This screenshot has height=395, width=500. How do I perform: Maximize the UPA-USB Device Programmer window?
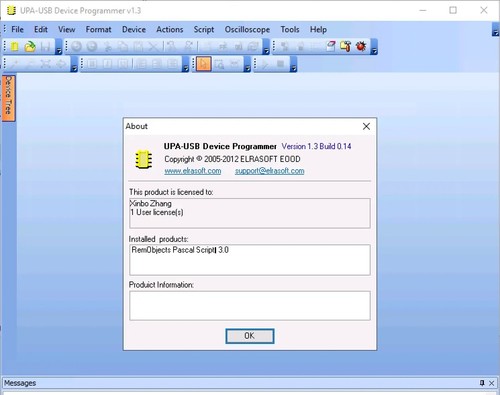(453, 10)
